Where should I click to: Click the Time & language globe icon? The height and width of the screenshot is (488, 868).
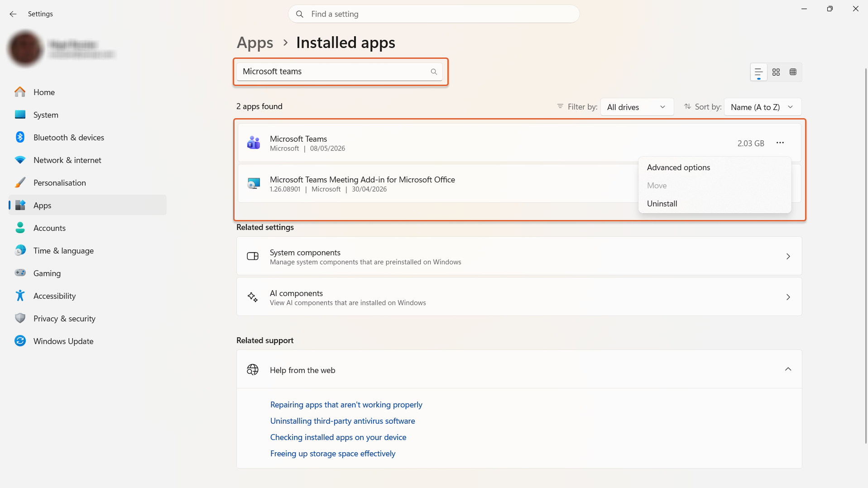20,250
